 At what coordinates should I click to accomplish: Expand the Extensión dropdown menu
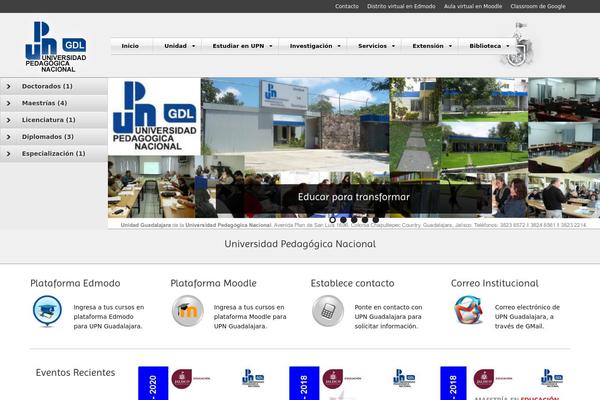432,46
